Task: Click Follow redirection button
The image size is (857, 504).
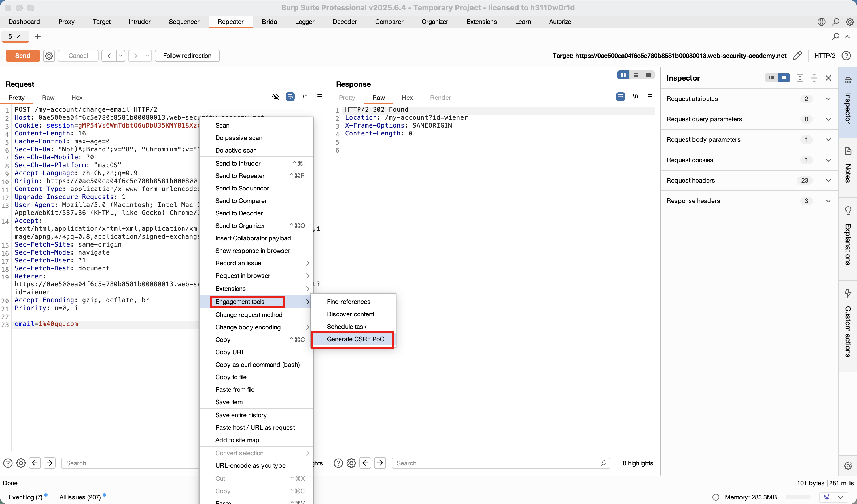Action: pos(187,56)
